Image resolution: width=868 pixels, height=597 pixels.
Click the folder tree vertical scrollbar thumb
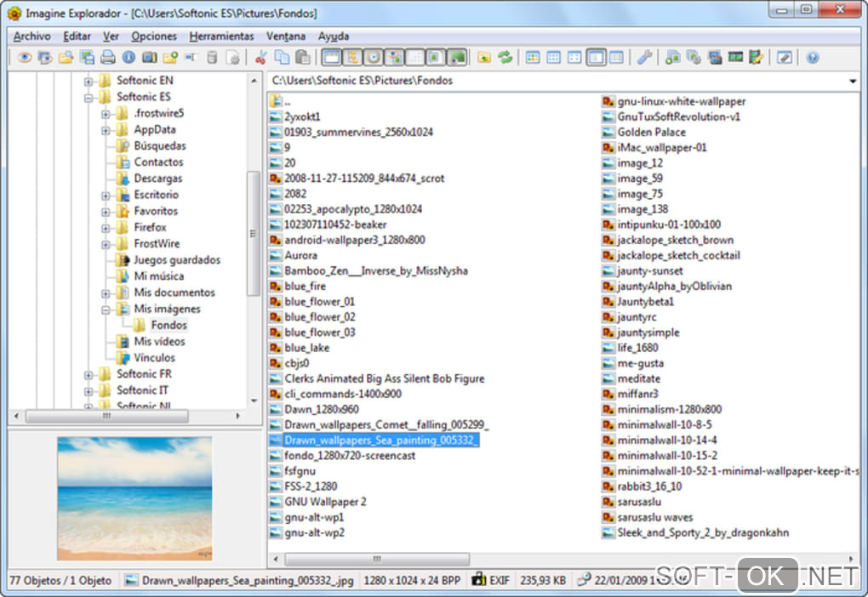coord(254,234)
